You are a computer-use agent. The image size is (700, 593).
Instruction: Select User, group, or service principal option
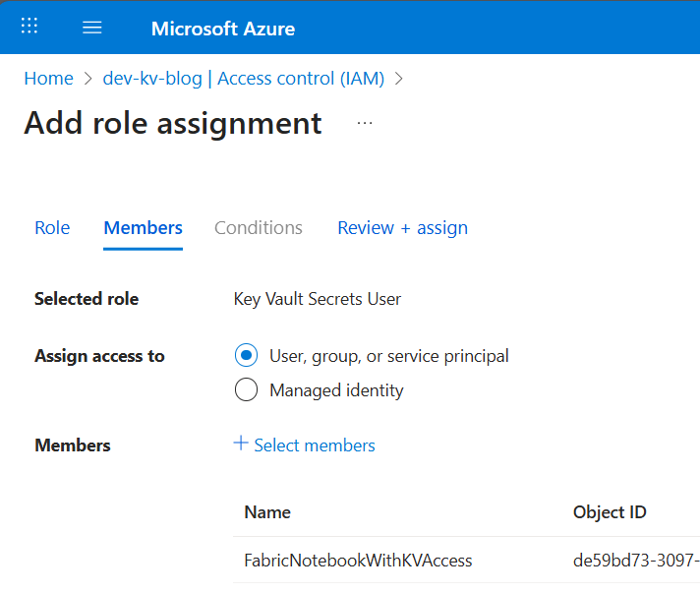point(246,356)
